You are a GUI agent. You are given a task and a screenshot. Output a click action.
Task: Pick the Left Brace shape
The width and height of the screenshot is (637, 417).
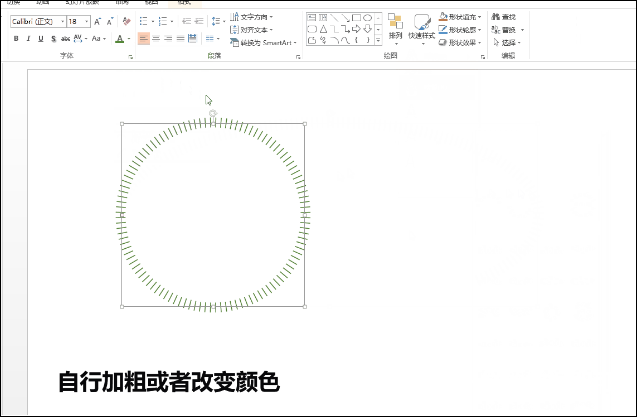(356, 40)
